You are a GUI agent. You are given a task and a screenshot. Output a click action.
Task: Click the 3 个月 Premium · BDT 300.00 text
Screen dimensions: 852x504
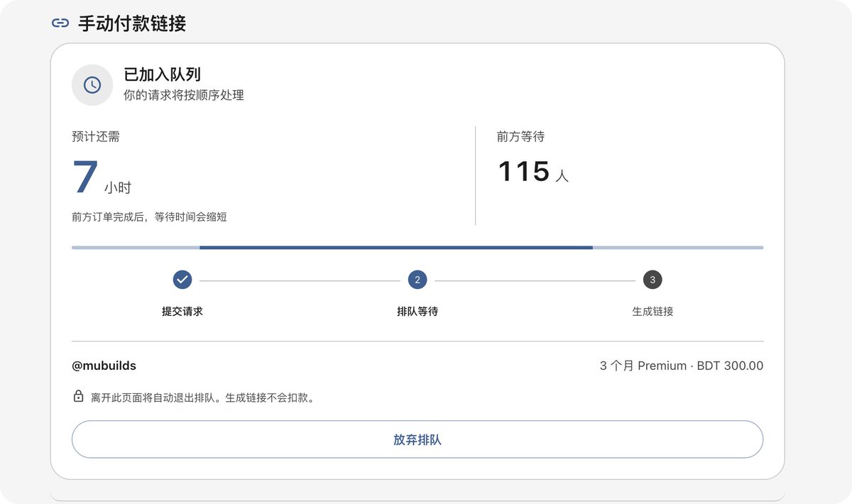[682, 366]
